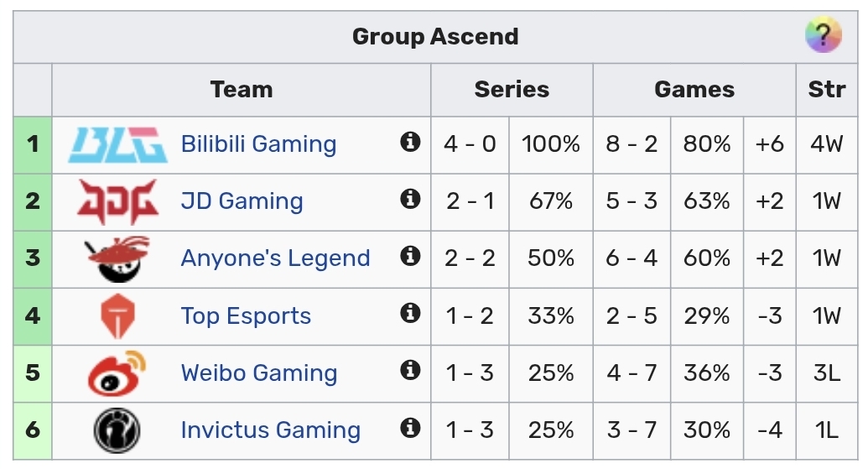This screenshot has height=469, width=868.
Task: Follow the Anyone's Legend link
Action: [x=275, y=258]
